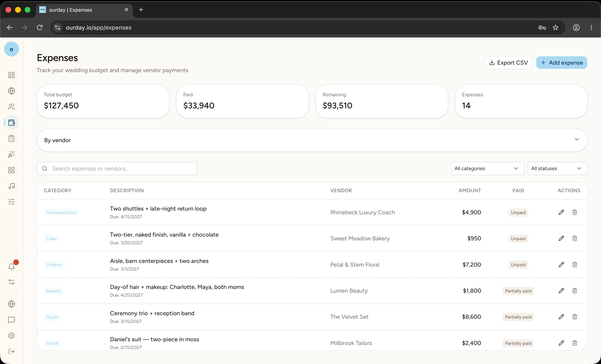Open the four-squares apps icon in sidebar
This screenshot has width=601, height=364.
11,170
